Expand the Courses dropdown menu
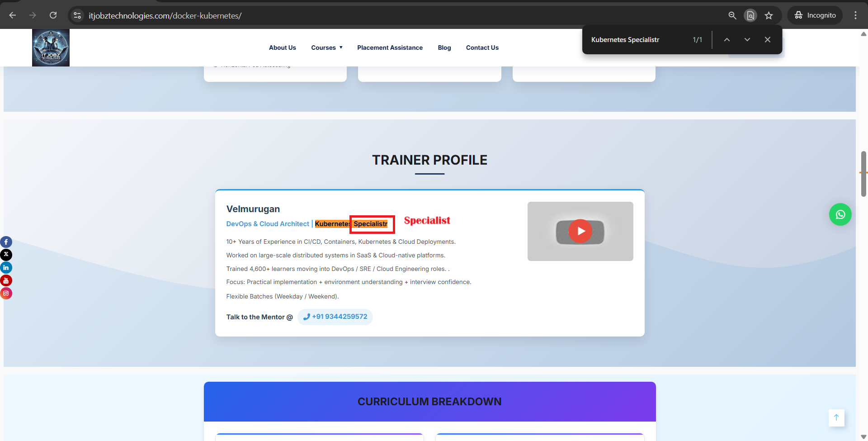 point(326,47)
